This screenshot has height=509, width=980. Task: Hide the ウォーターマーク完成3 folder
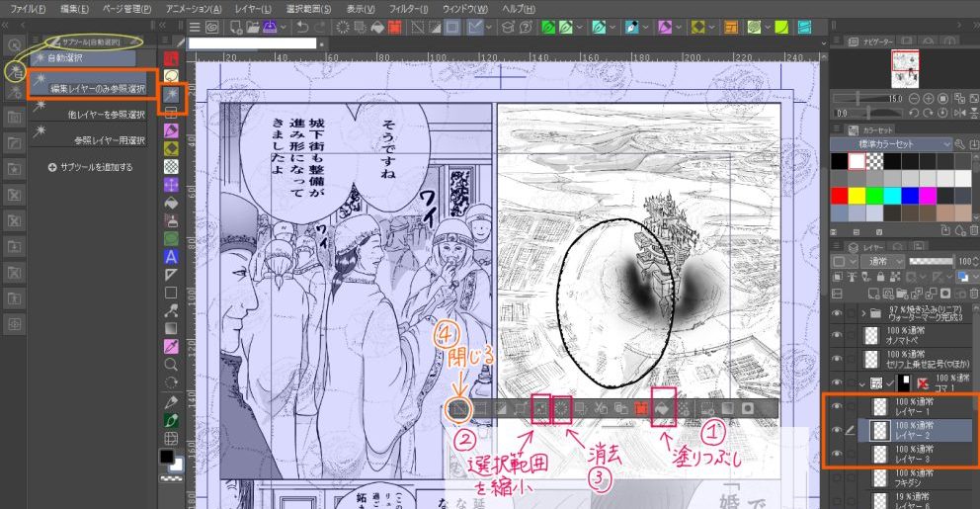coord(837,312)
